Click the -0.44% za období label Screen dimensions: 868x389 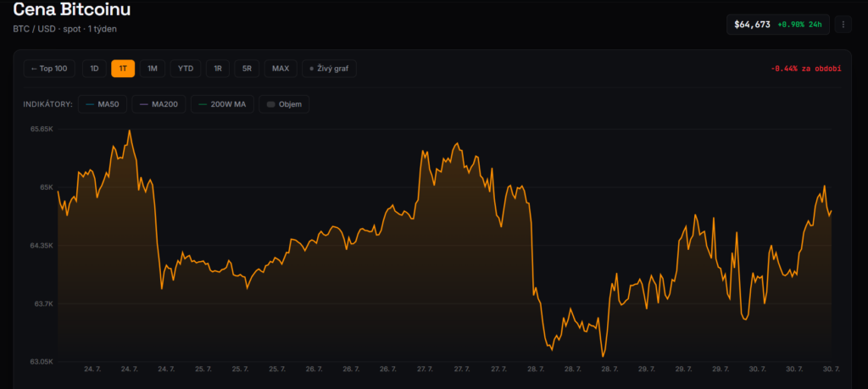click(x=806, y=69)
